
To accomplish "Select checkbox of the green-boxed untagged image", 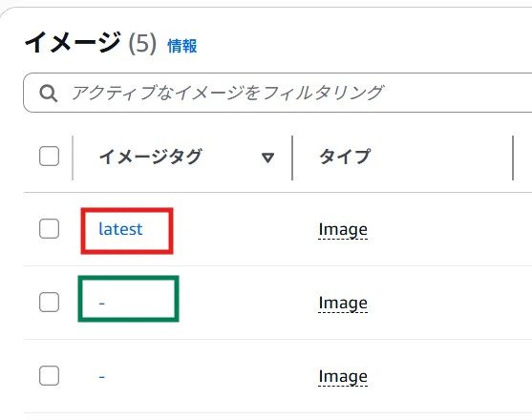I will coord(50,302).
